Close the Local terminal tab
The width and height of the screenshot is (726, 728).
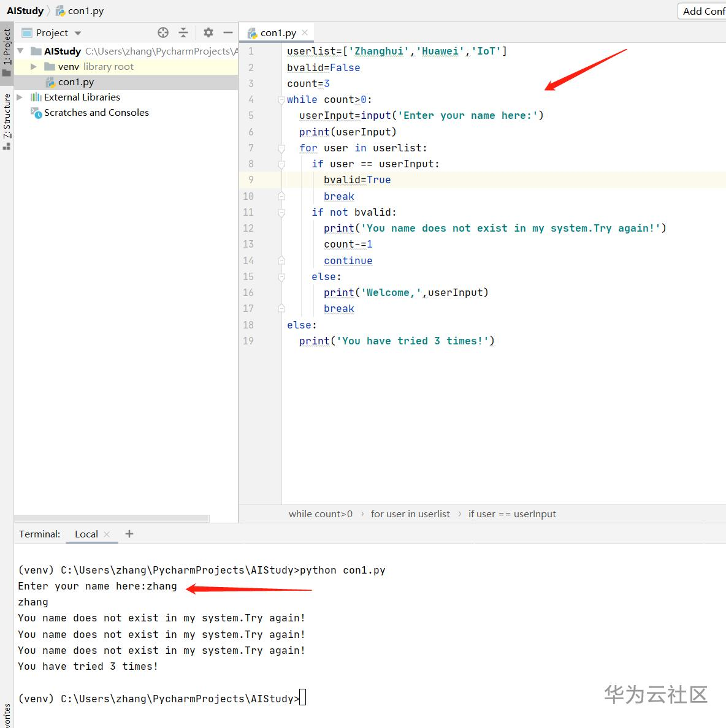pyautogui.click(x=107, y=534)
